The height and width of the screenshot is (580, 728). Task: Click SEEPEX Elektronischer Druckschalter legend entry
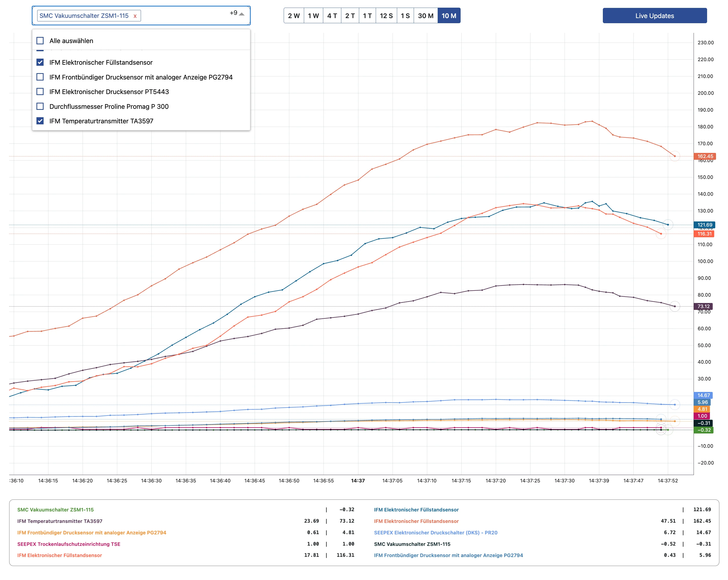click(435, 532)
